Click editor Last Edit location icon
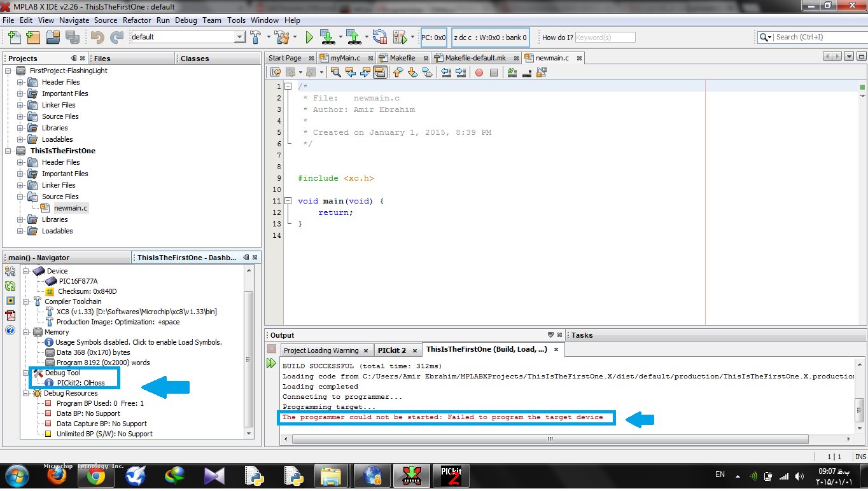This screenshot has height=491, width=868. tap(276, 73)
